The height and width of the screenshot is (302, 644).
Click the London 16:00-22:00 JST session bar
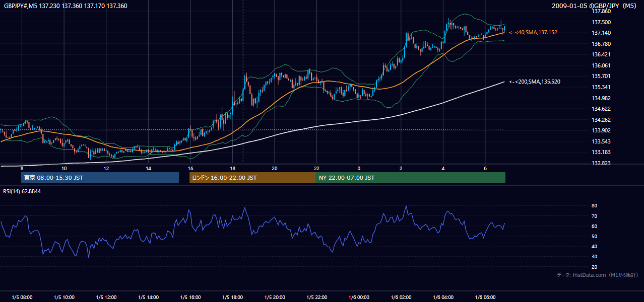(252, 178)
